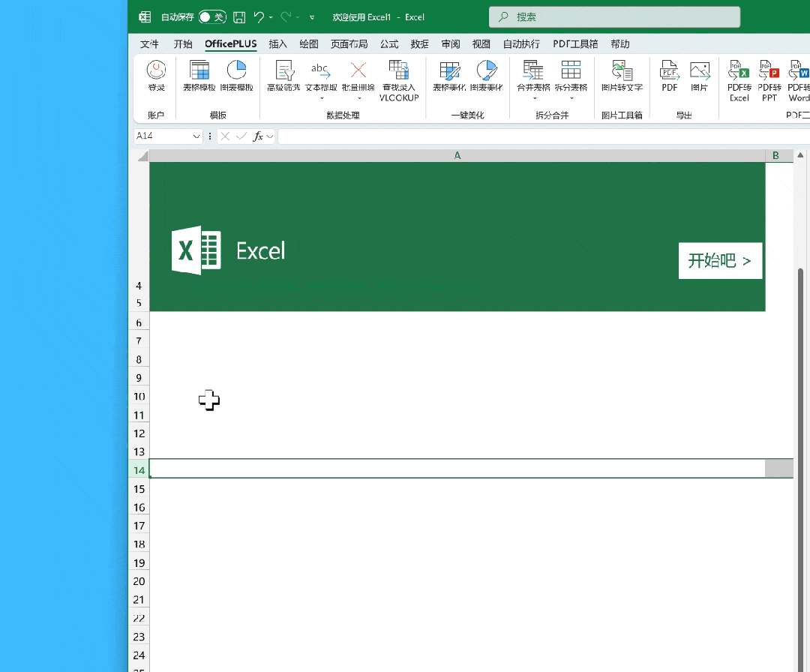Select 高级筛选 advanced filter tool
Image resolution: width=810 pixels, height=672 pixels.
click(x=283, y=76)
